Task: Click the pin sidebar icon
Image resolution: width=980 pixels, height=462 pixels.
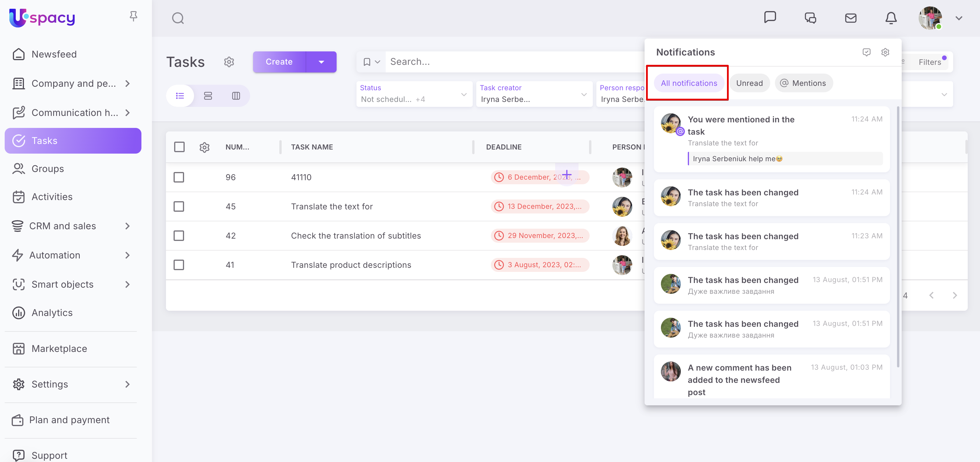Action: 133,16
